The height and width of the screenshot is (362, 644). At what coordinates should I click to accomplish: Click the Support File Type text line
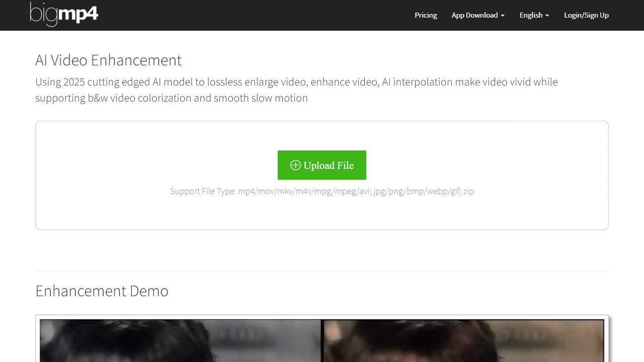coord(322,191)
